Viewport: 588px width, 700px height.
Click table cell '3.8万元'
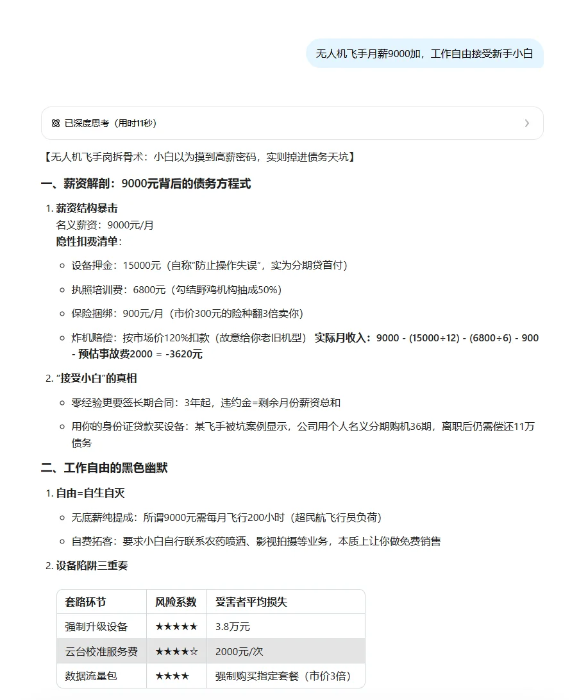click(x=232, y=627)
